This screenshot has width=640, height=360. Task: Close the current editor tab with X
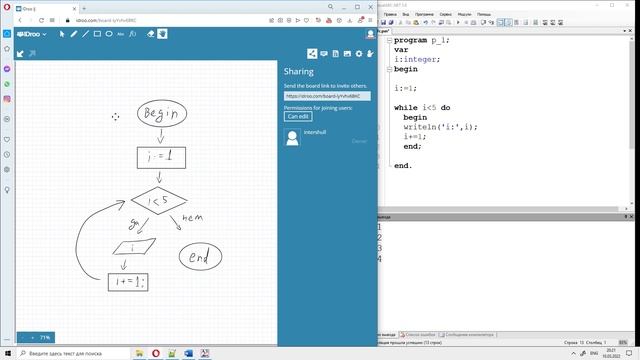pyautogui.click(x=631, y=31)
